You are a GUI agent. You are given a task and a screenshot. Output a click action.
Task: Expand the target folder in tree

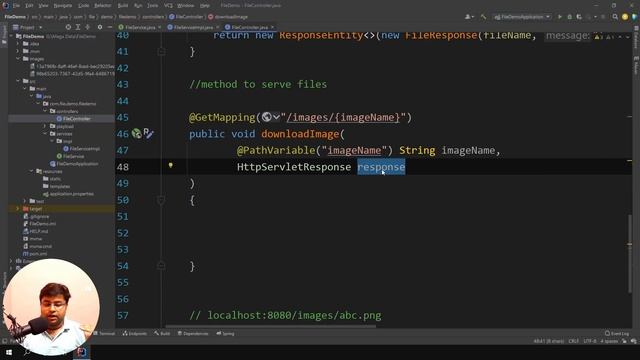18,209
